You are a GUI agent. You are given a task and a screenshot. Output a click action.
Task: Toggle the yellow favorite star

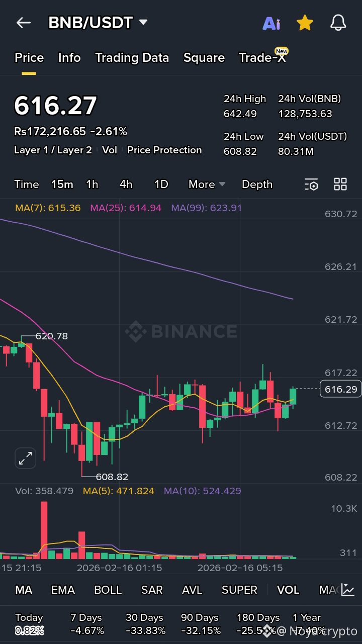[305, 23]
